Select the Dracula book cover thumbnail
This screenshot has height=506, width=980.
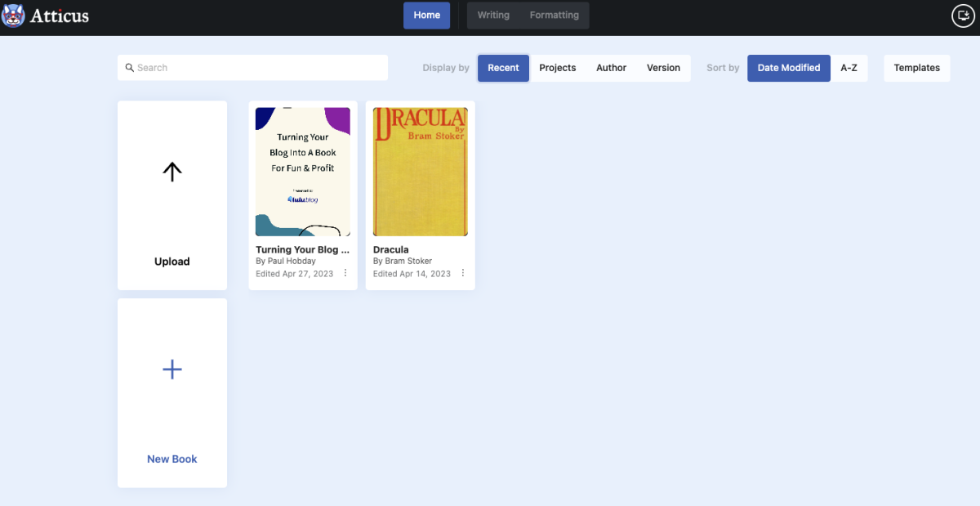point(420,171)
